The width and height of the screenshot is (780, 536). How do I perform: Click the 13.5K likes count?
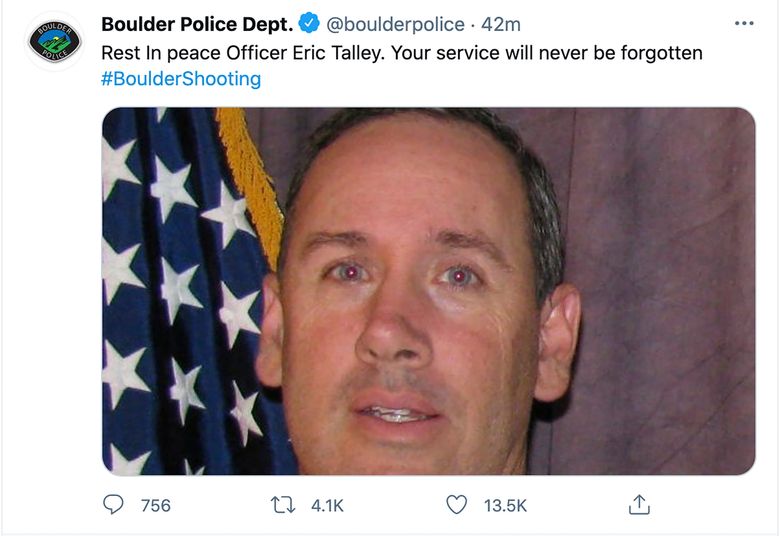click(505, 506)
